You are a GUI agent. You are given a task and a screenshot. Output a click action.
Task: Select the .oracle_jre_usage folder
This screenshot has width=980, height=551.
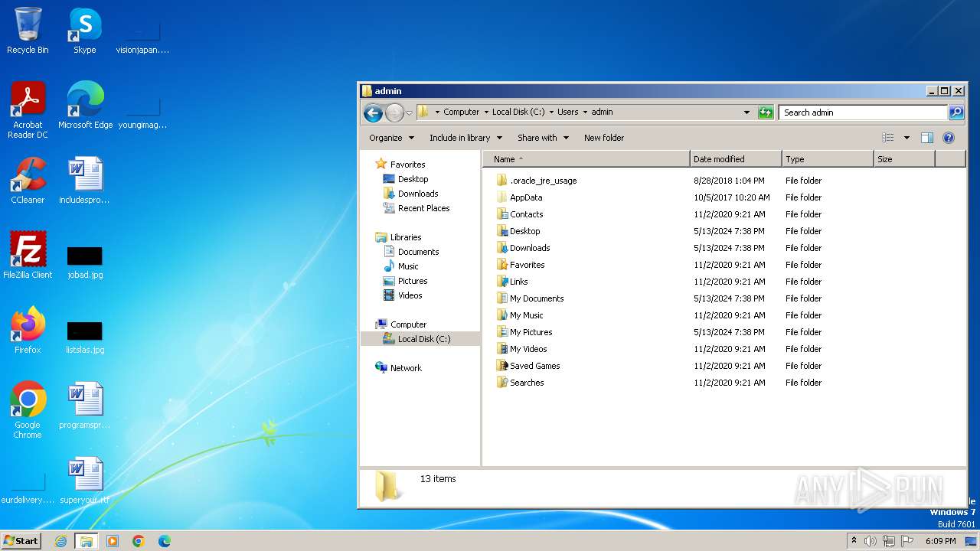point(543,181)
